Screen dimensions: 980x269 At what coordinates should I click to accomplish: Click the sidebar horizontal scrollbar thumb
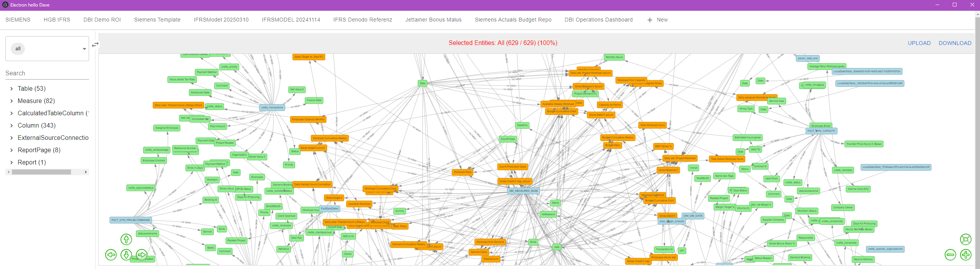coord(41,172)
